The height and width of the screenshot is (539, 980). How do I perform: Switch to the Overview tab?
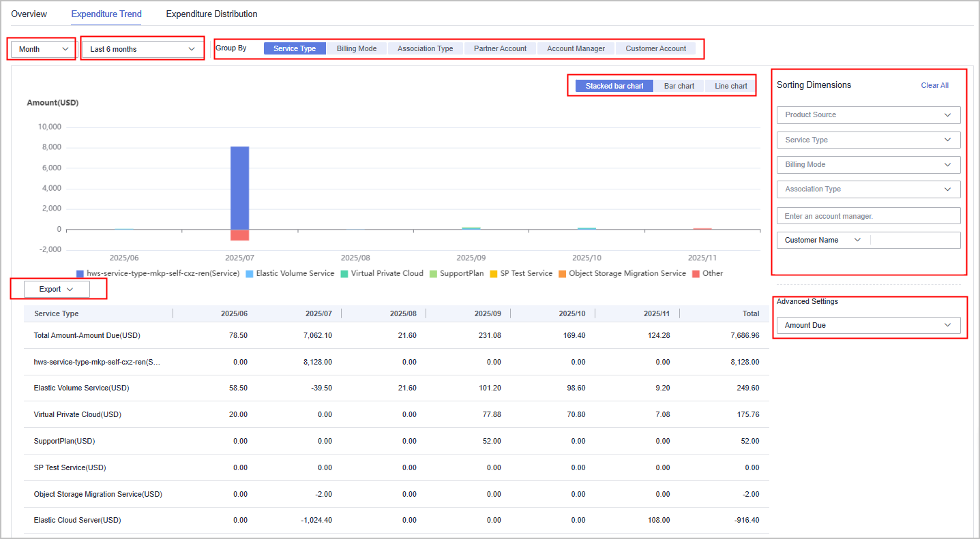tap(29, 14)
